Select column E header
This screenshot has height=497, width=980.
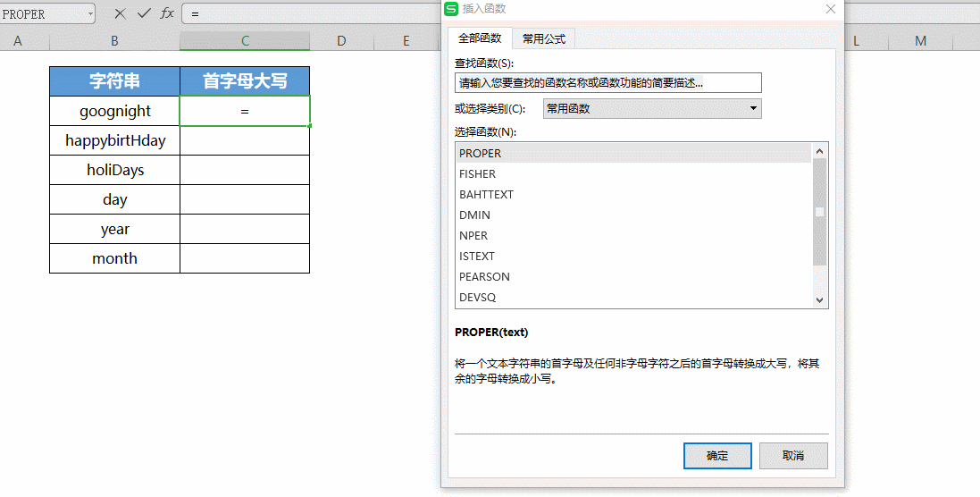coord(406,40)
